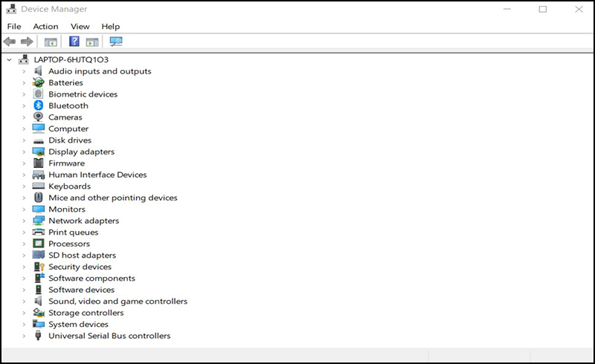Click the Bluetooth logo icon

pyautogui.click(x=39, y=105)
